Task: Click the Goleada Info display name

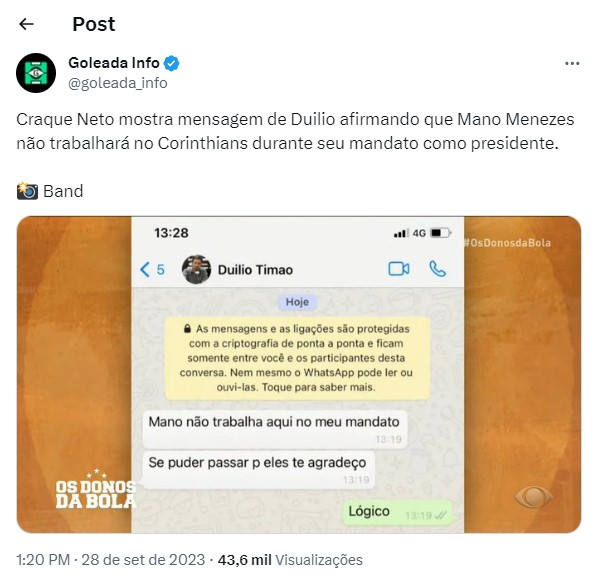Action: (x=113, y=63)
